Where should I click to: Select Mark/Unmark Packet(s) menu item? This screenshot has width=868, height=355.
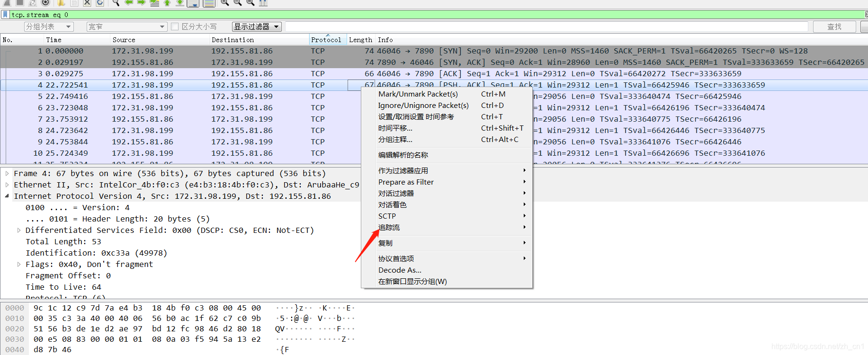click(x=447, y=94)
